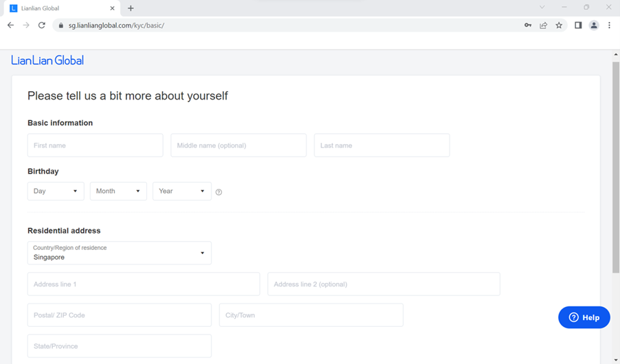Click the blue Help button
The width and height of the screenshot is (620, 364).
(584, 317)
